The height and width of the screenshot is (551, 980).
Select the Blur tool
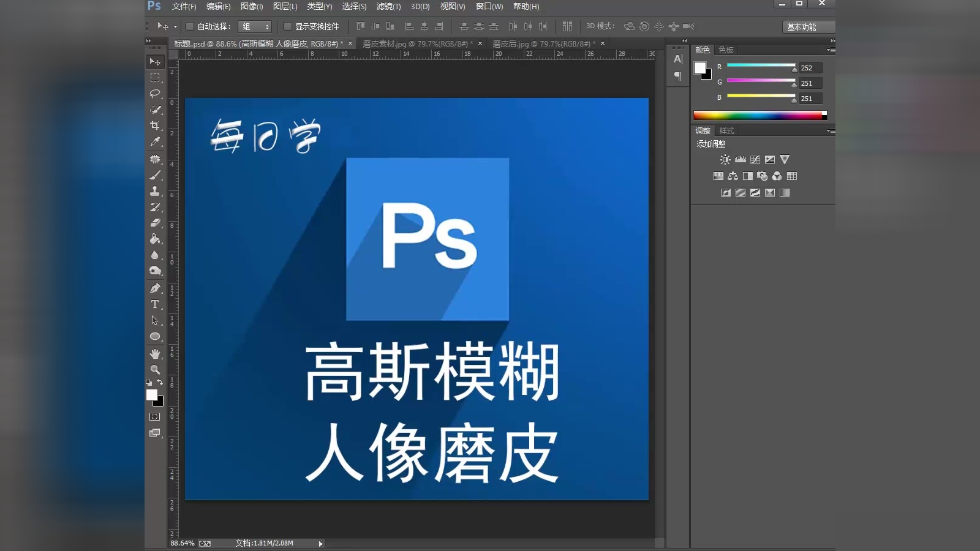[155, 255]
